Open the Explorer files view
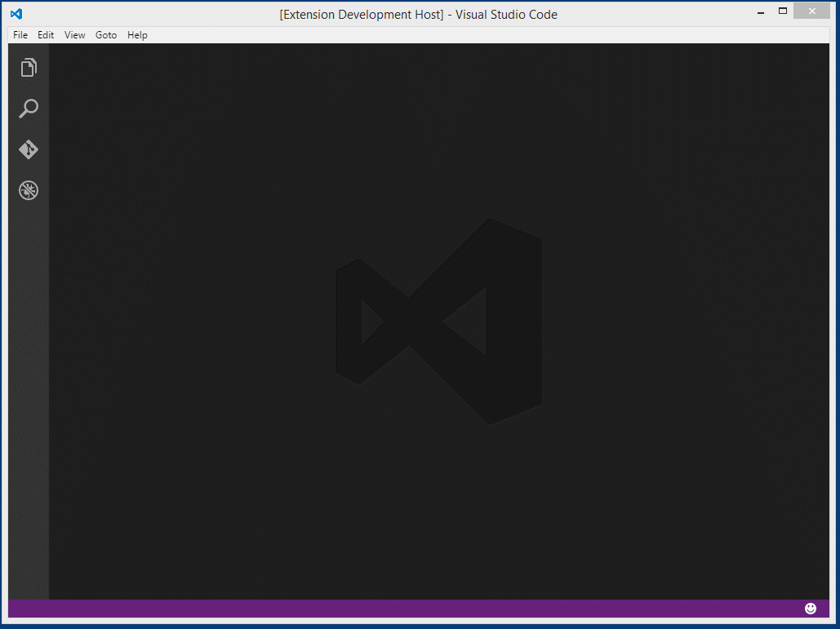This screenshot has height=629, width=840. point(29,68)
